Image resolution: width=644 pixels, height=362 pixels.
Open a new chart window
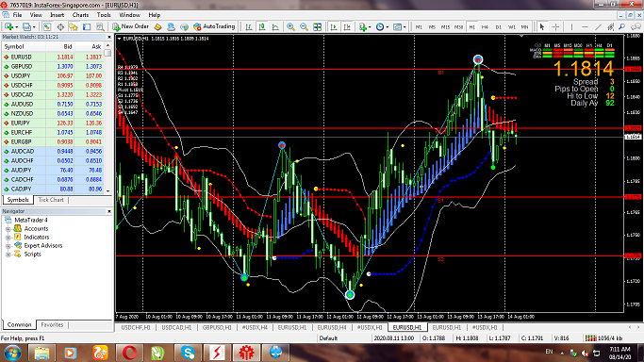[x=8, y=26]
